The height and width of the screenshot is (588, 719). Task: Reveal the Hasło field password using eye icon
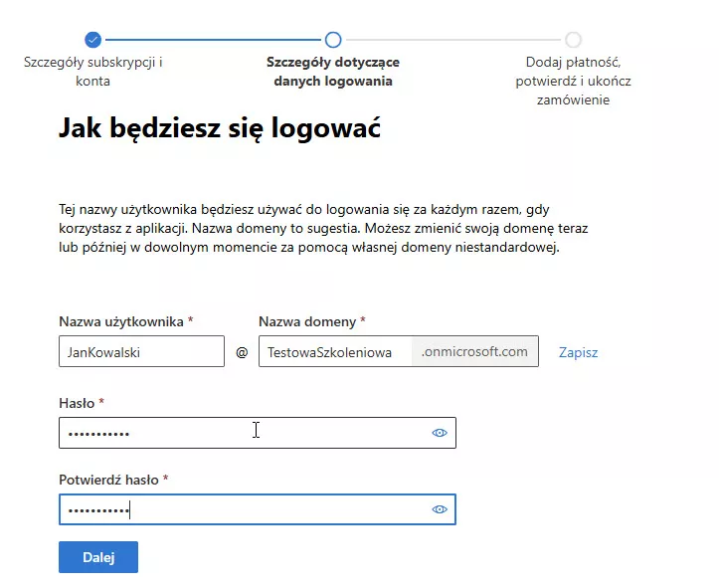coord(440,433)
